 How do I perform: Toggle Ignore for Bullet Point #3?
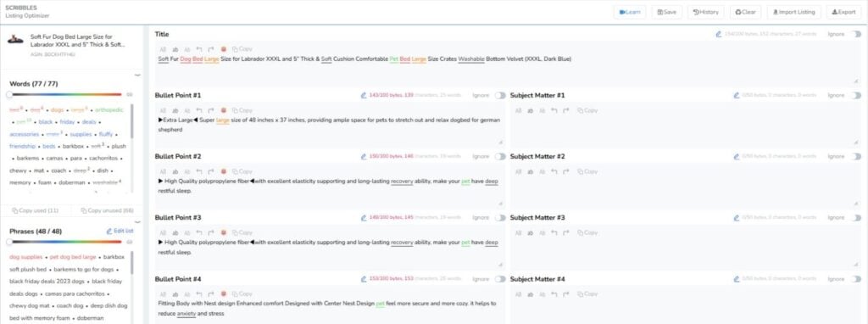coord(500,218)
